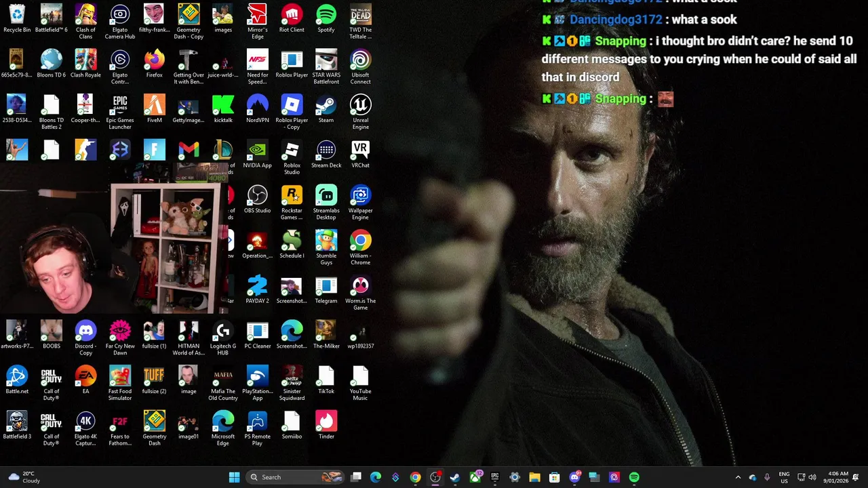
Task: Select the Spotify desktop shortcut
Action: pyautogui.click(x=326, y=18)
